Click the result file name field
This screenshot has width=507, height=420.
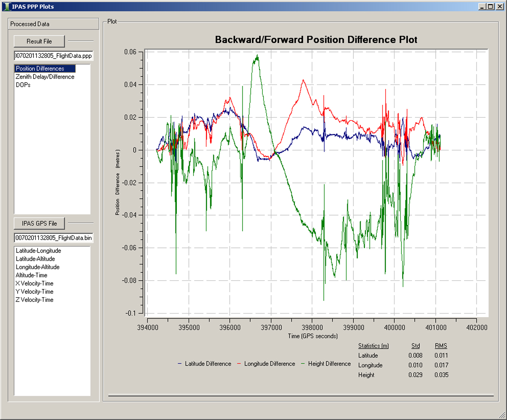(x=53, y=56)
